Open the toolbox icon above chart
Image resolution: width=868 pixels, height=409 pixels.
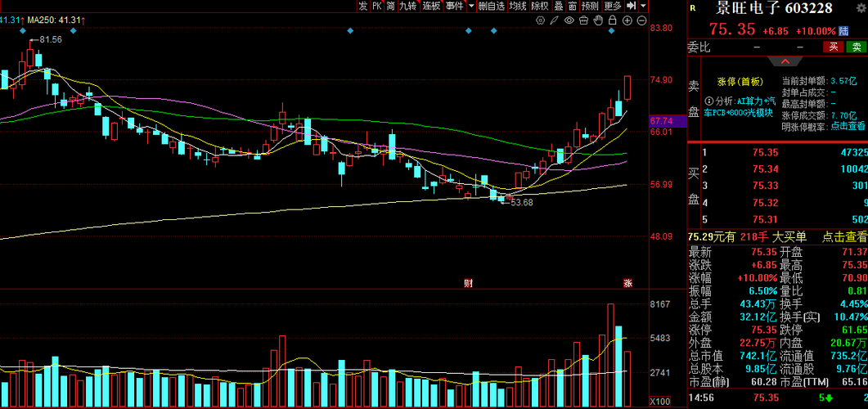tap(583, 20)
